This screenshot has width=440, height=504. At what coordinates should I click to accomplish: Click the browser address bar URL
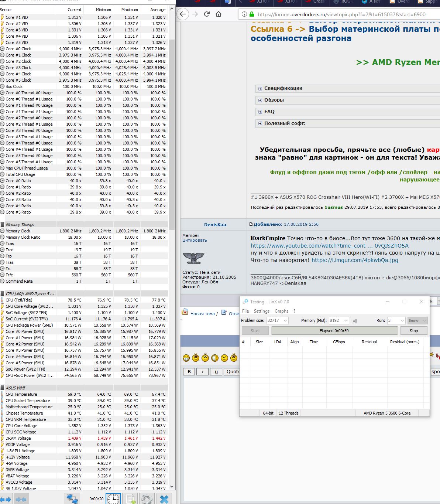point(341,14)
